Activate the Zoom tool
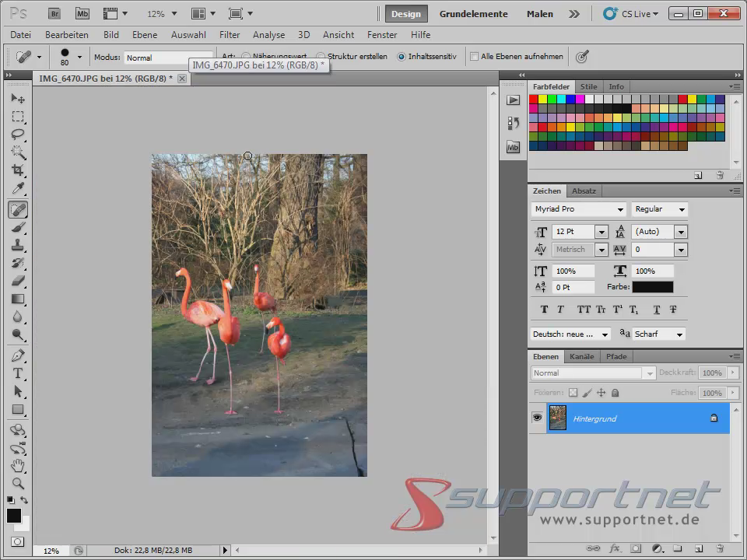 point(18,483)
